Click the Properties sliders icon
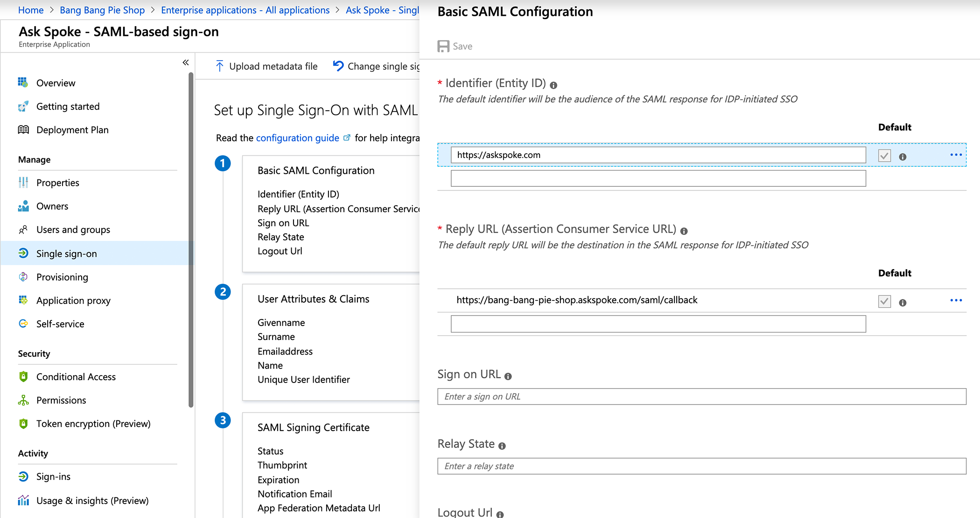This screenshot has height=518, width=980. tap(23, 183)
